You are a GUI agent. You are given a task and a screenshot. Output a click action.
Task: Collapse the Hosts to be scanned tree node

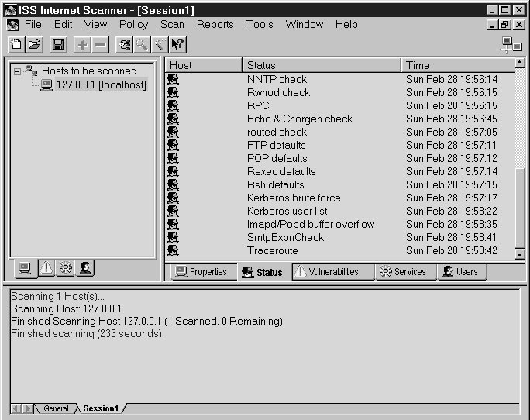17,71
